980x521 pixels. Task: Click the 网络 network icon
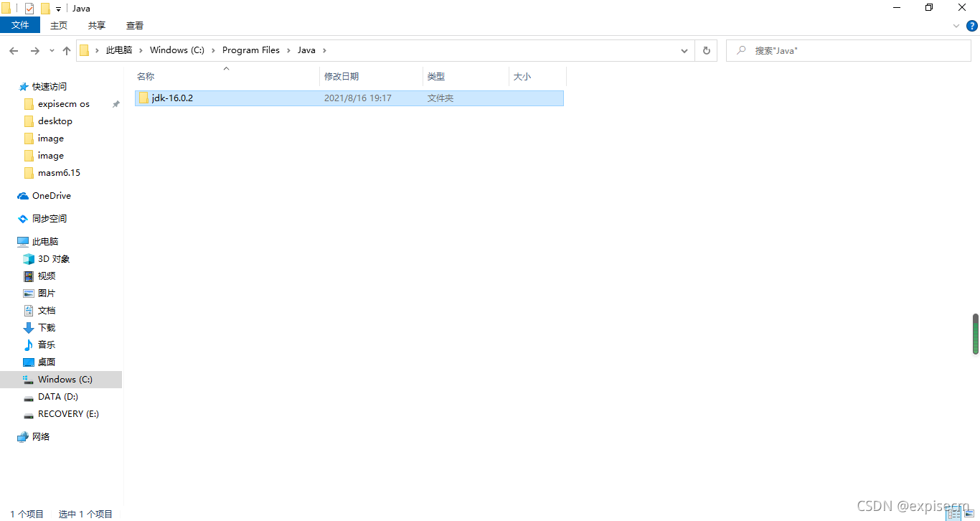23,437
